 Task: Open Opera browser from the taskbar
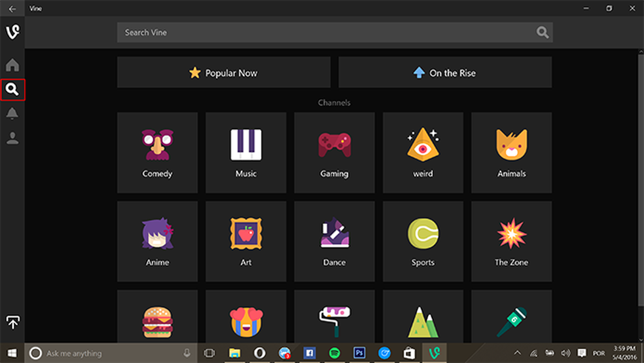coord(260,353)
